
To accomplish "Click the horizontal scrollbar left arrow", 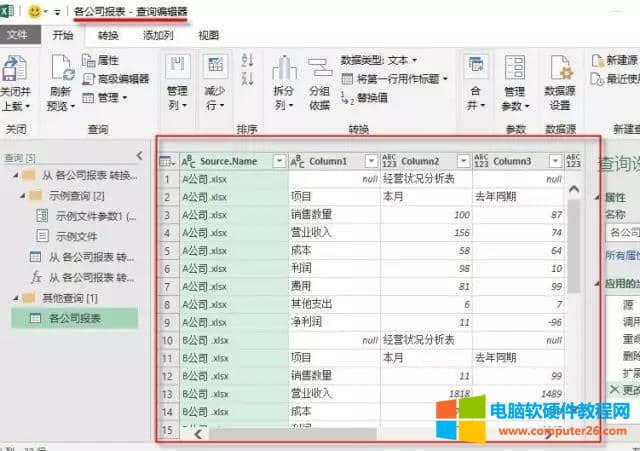I will coord(198,434).
